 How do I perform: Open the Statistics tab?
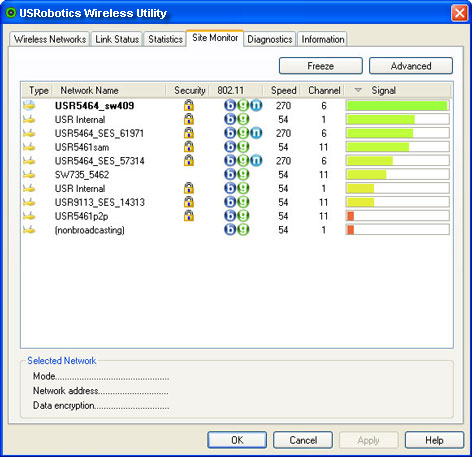[165, 39]
